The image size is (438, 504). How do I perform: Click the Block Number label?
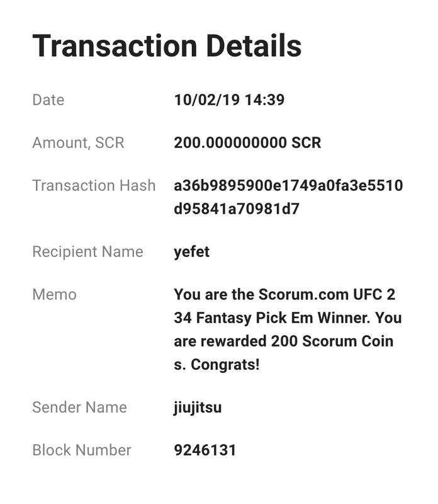[x=82, y=450]
